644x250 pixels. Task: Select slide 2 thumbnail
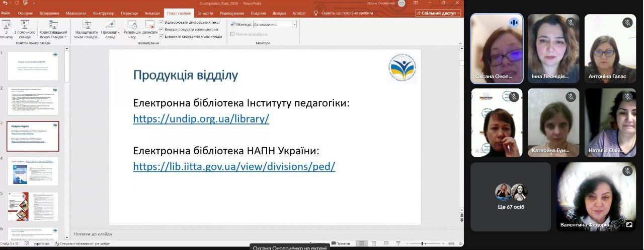click(33, 101)
